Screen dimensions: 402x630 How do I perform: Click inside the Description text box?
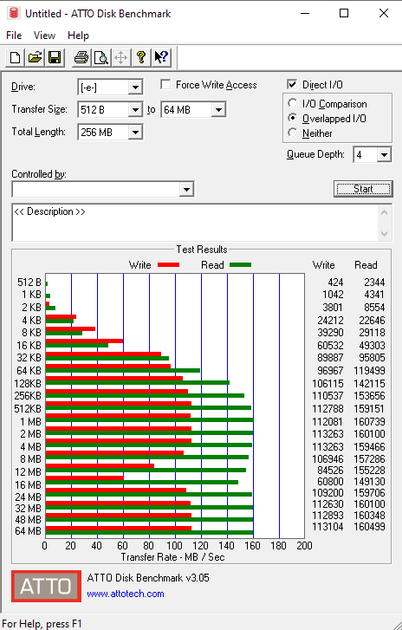pos(196,223)
